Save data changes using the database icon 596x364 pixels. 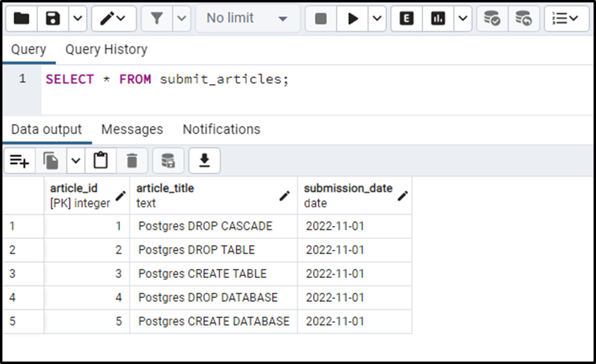coord(168,160)
